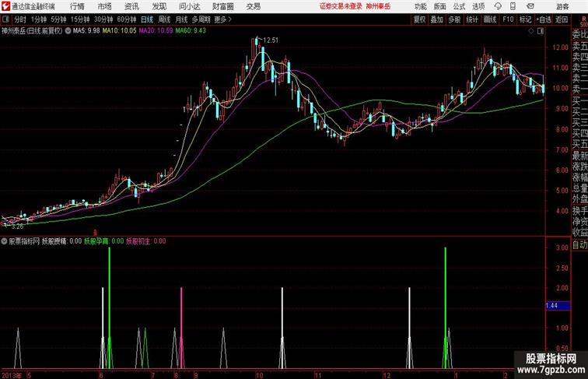This screenshot has height=379, width=588.
Task: Click the MA60: 9.43 indicator value
Action: tap(191, 31)
